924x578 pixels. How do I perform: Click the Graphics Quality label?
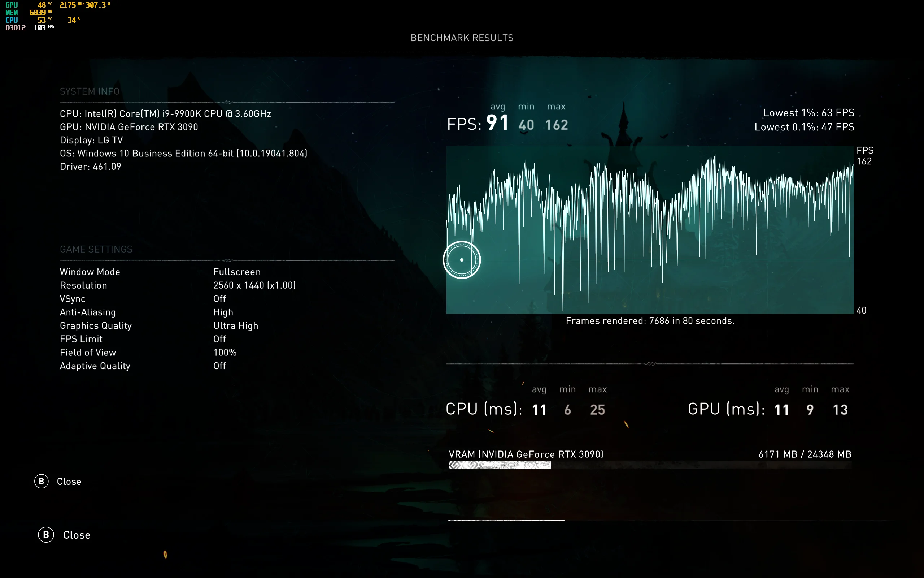[x=96, y=326]
